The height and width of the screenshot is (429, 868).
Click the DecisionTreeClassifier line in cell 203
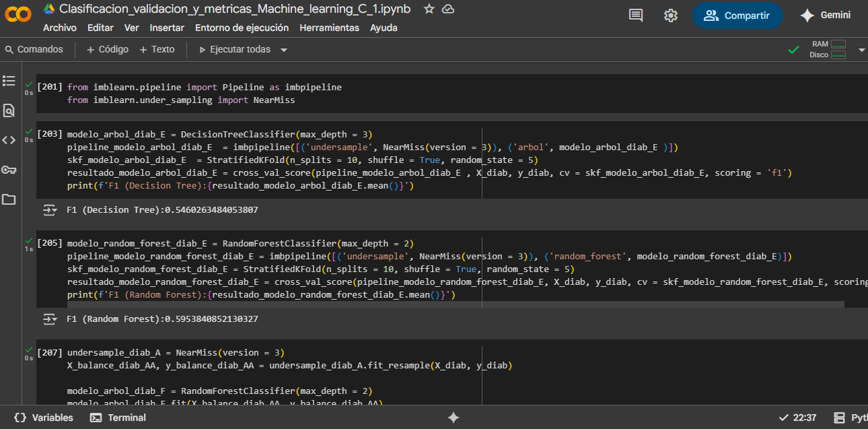coord(220,134)
